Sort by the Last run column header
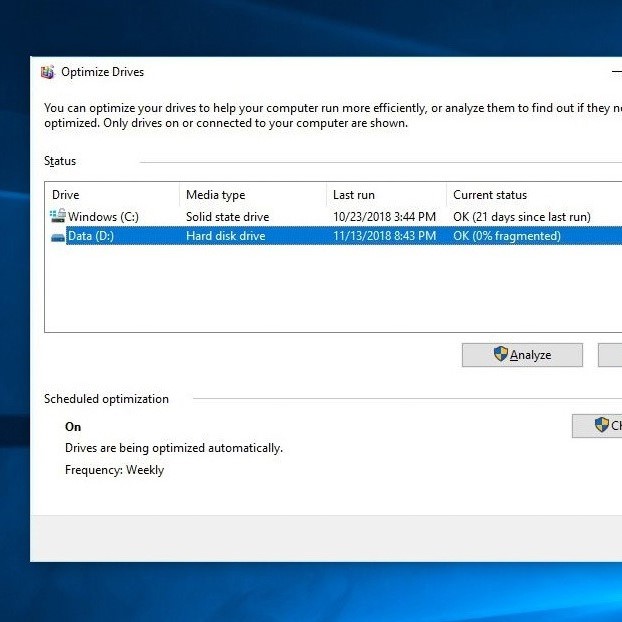Screen dimensions: 622x622 point(386,195)
